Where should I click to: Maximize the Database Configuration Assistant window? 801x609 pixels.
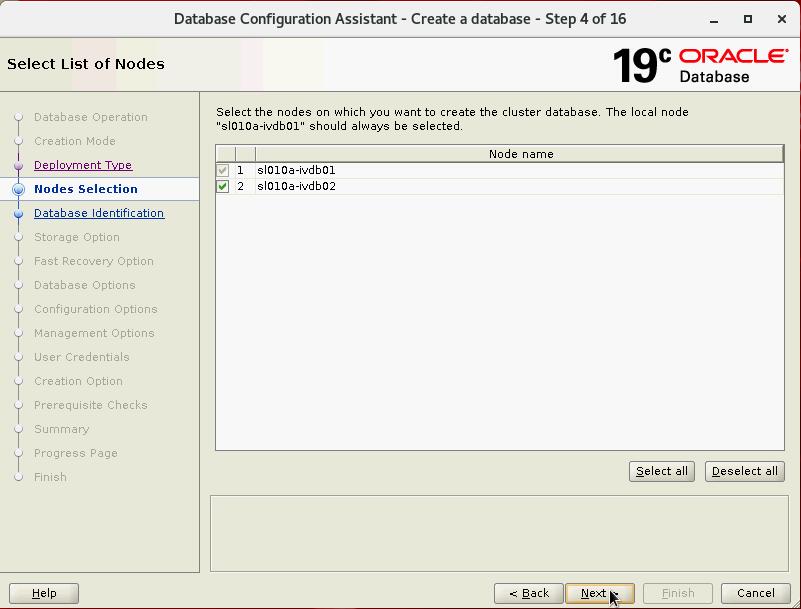pos(748,19)
